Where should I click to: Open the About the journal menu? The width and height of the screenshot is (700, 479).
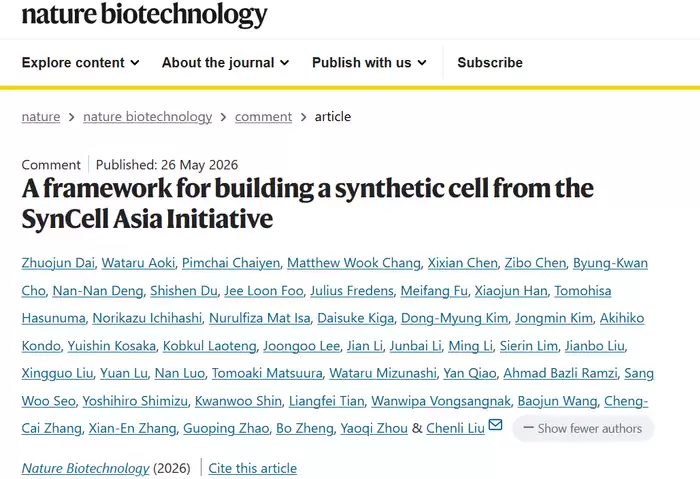coord(225,62)
